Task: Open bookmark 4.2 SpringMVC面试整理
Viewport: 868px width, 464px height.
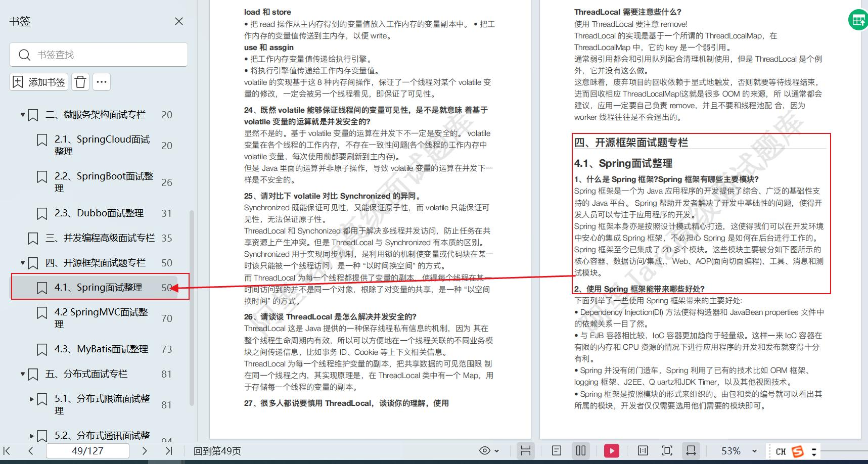Action: point(101,318)
